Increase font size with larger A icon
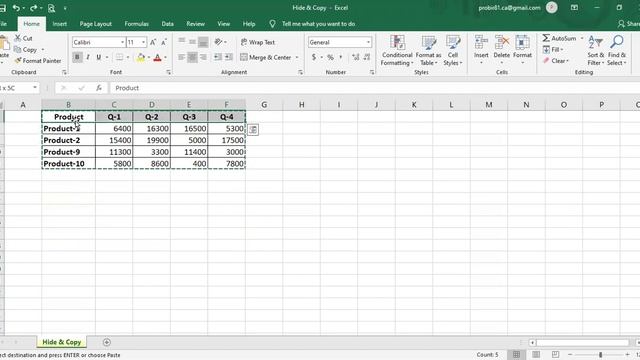The width and height of the screenshot is (640, 360). tap(153, 42)
